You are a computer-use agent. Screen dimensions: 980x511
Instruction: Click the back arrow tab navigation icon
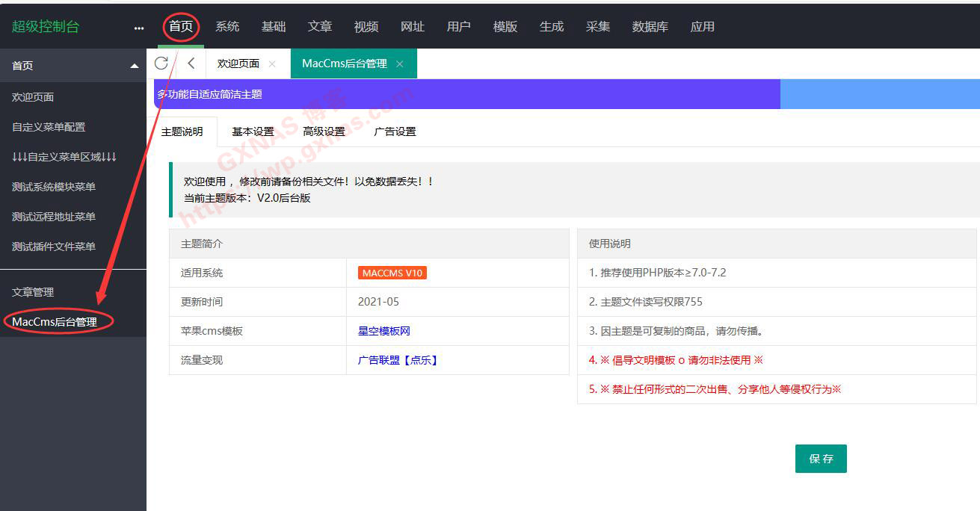point(191,64)
